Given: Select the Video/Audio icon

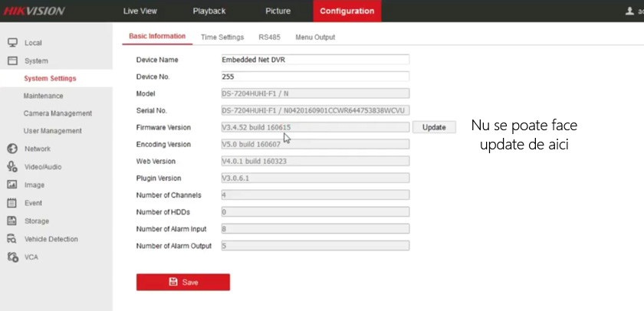Looking at the screenshot, I should point(12,166).
